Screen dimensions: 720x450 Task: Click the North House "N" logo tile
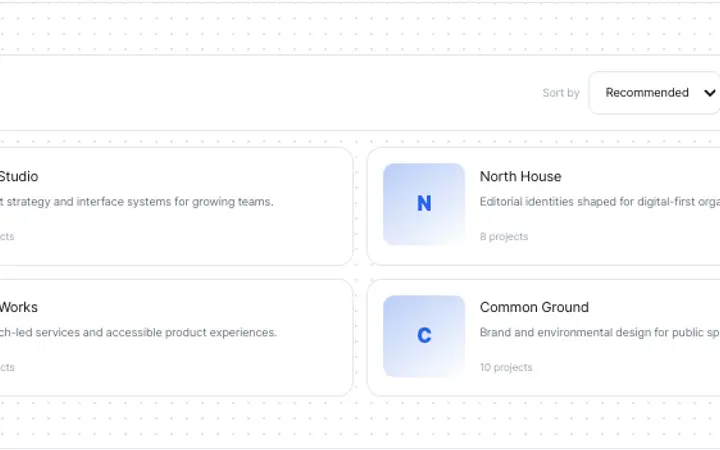tap(424, 204)
